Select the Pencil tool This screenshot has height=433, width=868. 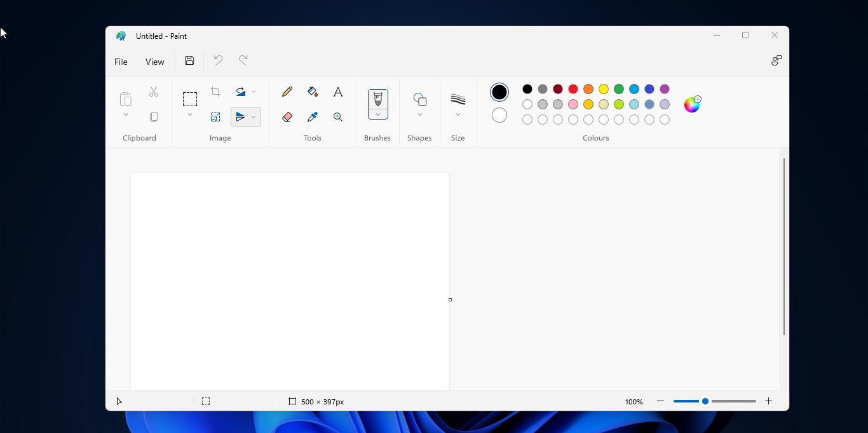pyautogui.click(x=287, y=92)
